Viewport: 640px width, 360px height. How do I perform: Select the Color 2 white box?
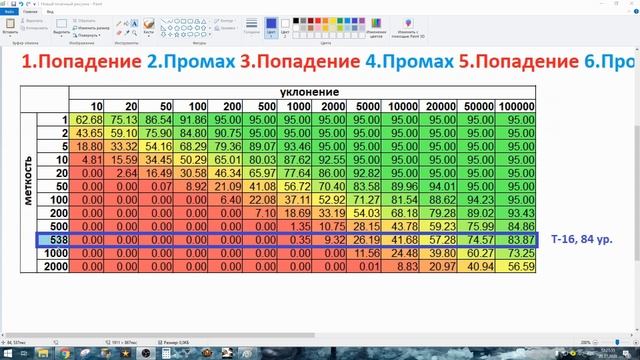[x=285, y=24]
